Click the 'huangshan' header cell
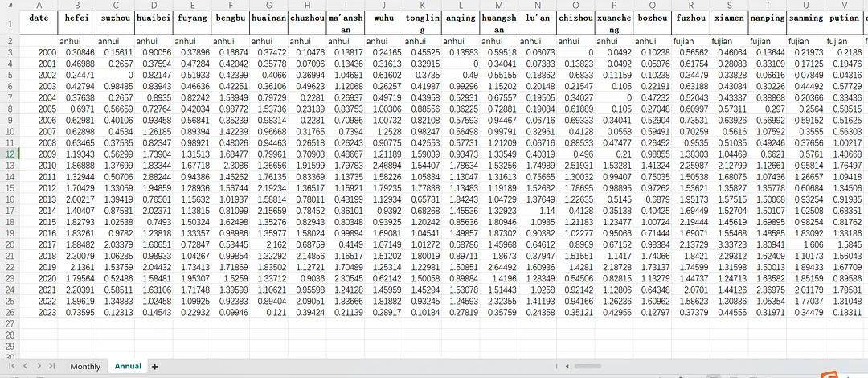Viewport: 868px width, 378px height. (499, 24)
